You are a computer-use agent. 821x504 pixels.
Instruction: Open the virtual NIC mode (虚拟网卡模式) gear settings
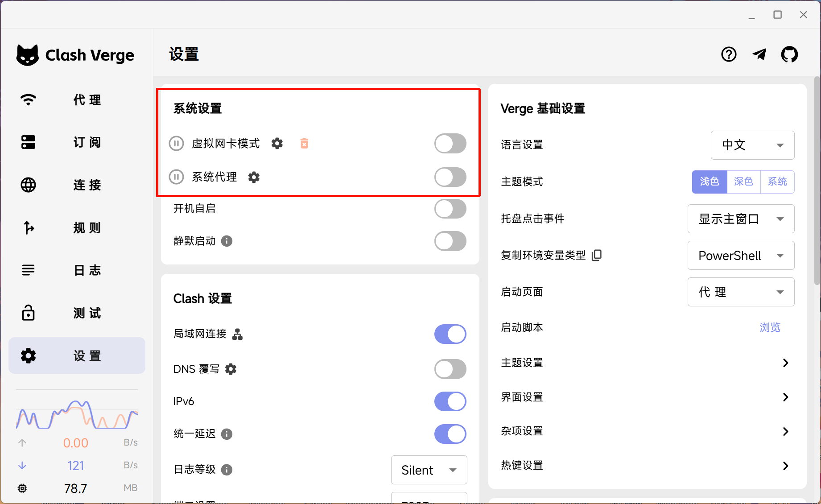click(x=277, y=144)
